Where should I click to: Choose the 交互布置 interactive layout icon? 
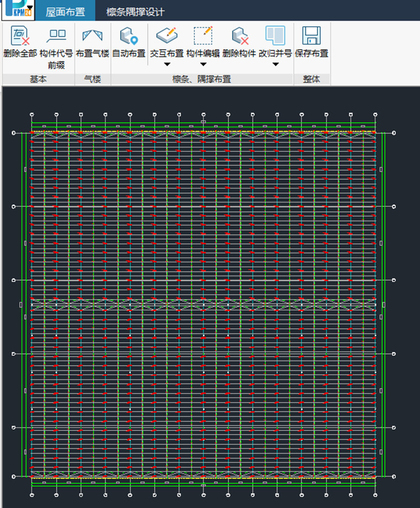coord(167,36)
